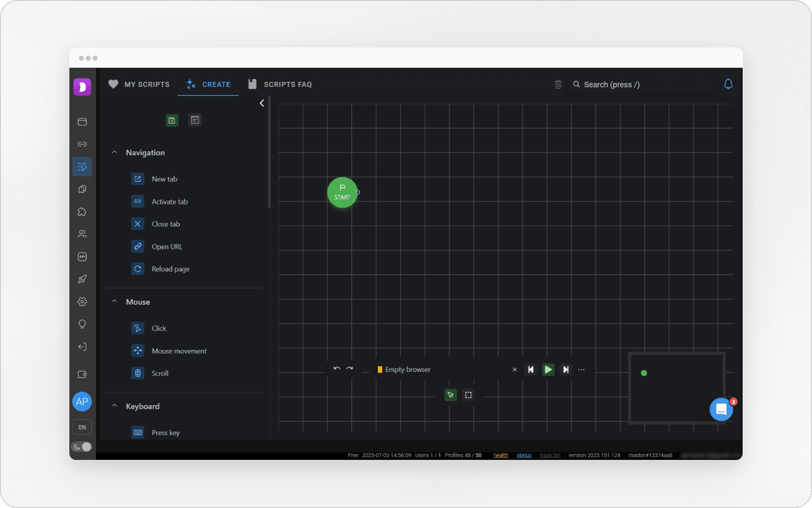The height and width of the screenshot is (508, 812).
Task: Open the rocket sidebar icon
Action: (82, 279)
